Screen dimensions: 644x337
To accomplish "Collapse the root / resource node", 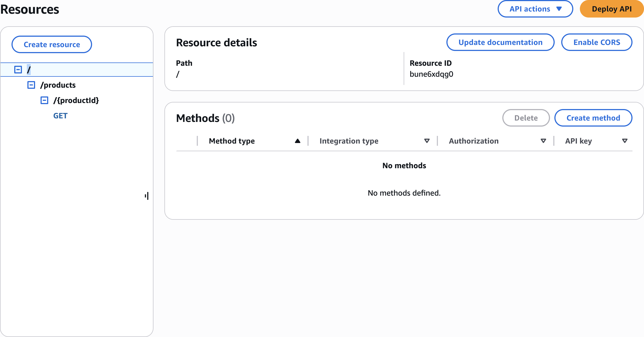I will (18, 70).
